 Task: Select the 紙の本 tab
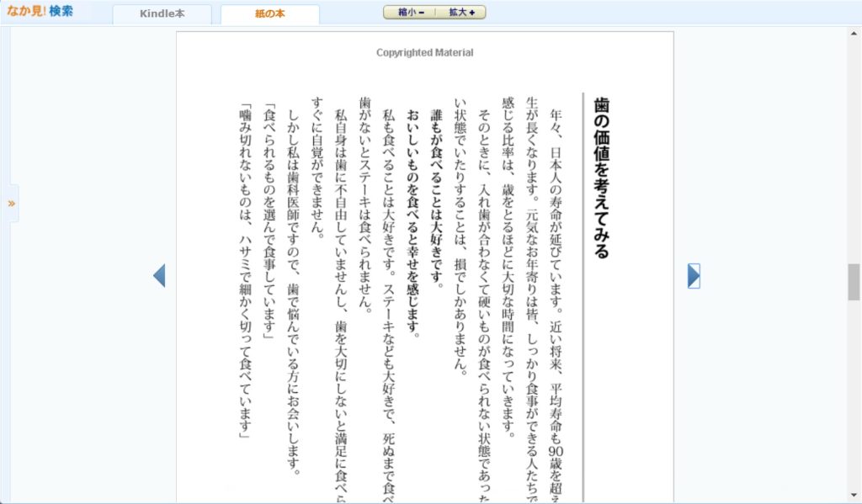tap(269, 13)
